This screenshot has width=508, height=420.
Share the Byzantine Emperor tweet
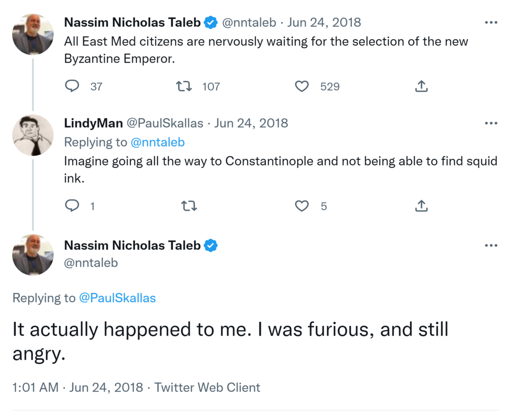[x=421, y=86]
